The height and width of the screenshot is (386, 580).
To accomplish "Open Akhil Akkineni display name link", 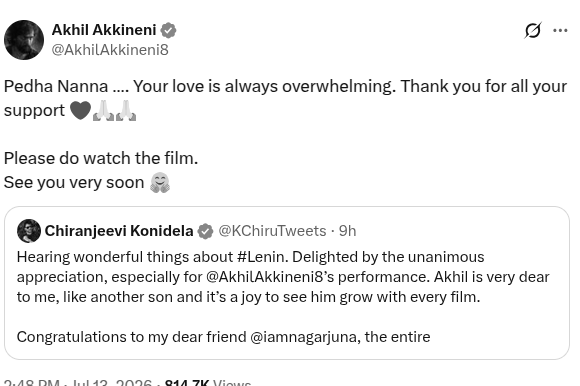I will 104,30.
